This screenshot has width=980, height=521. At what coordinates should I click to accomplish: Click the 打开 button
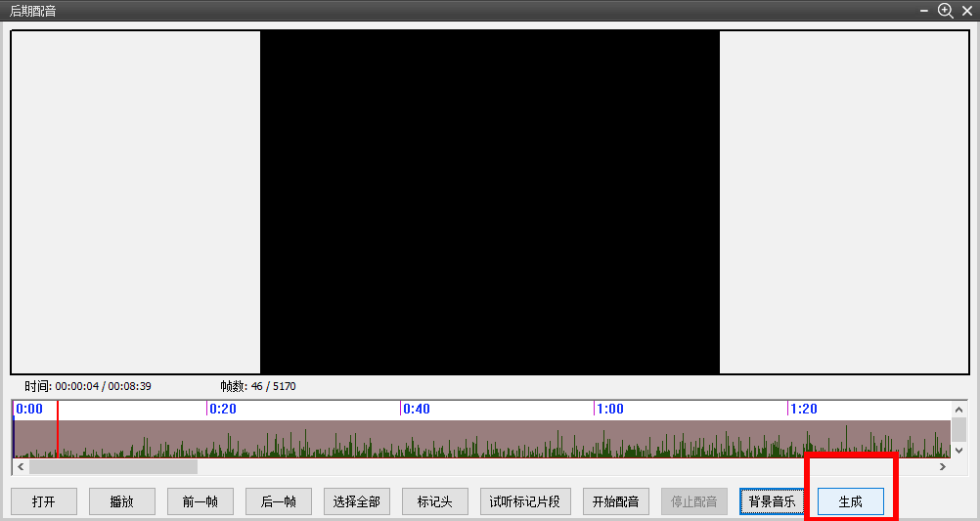pos(44,501)
